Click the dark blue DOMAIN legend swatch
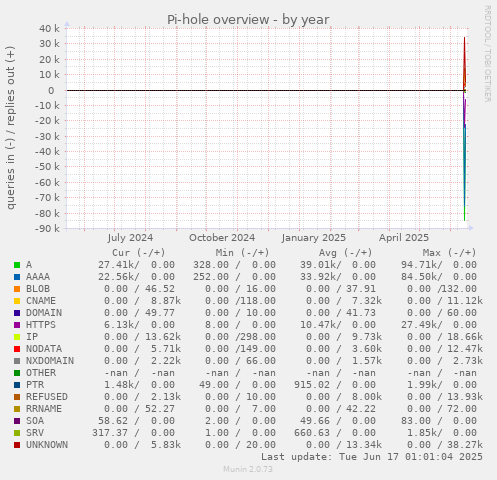497x480 pixels. pos(17,313)
